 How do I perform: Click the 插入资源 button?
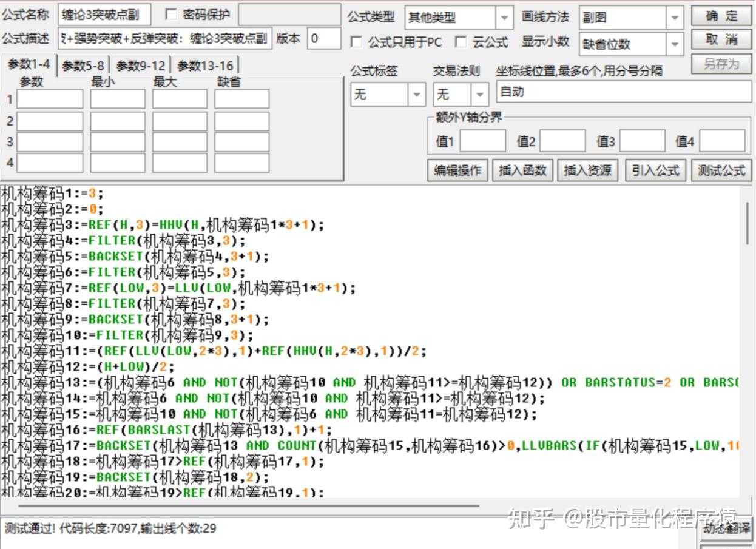coord(587,170)
